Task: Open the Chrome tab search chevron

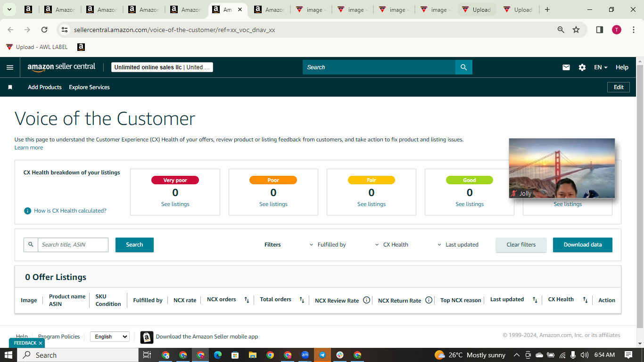Action: coord(9,9)
